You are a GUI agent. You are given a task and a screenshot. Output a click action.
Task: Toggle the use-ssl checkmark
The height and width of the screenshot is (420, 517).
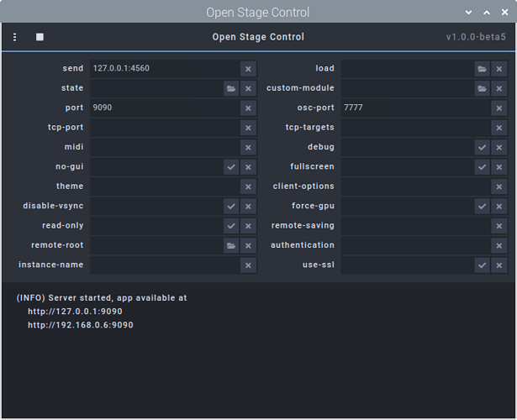point(482,265)
